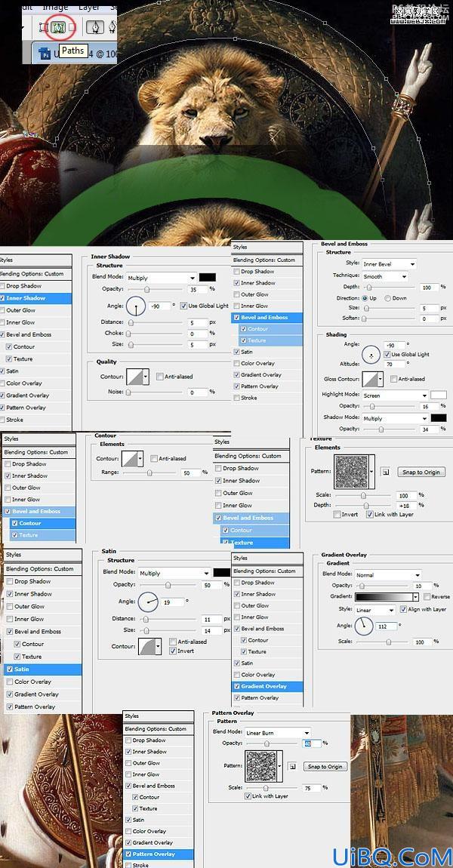Adjust Contour Range slider
The width and height of the screenshot is (453, 868).
click(x=149, y=472)
